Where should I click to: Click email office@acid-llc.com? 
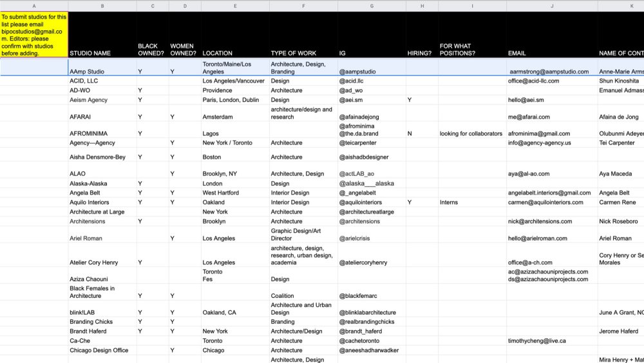pos(533,81)
